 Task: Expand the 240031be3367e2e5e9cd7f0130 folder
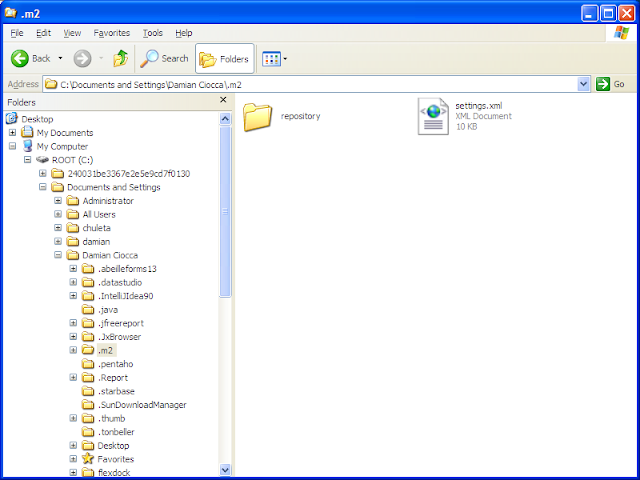(x=42, y=173)
